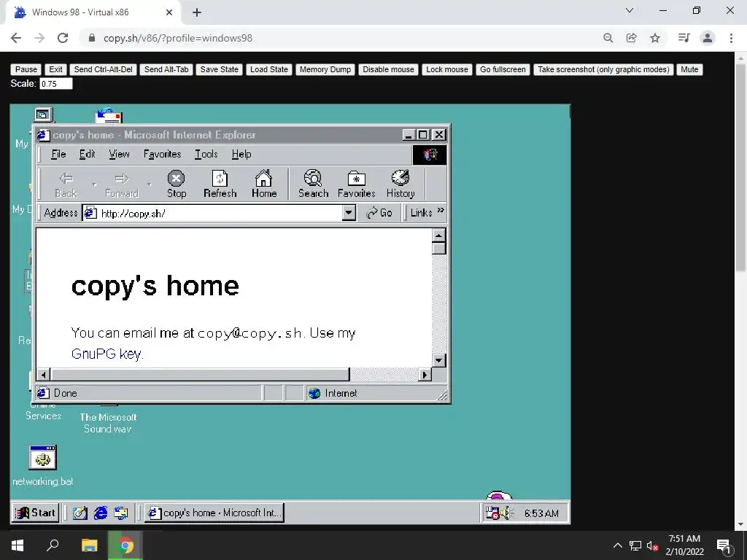Toggle the emulator Mute button

(x=689, y=69)
